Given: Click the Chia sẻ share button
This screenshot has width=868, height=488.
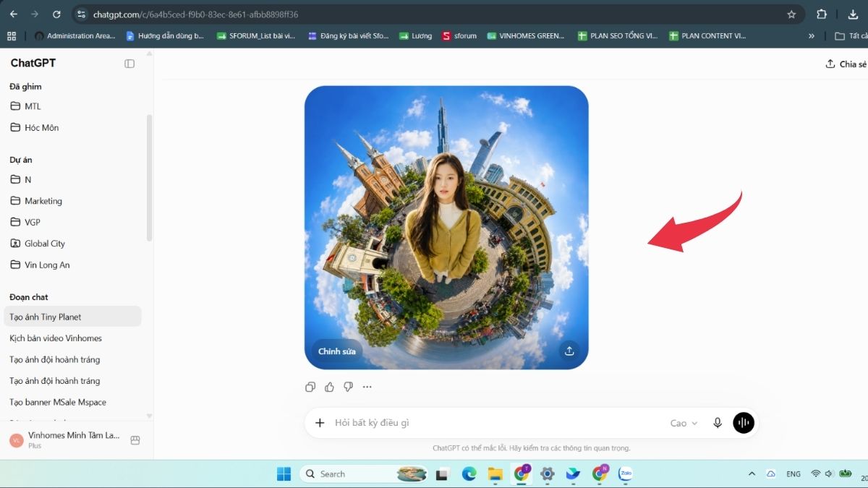Looking at the screenshot, I should tap(846, 64).
